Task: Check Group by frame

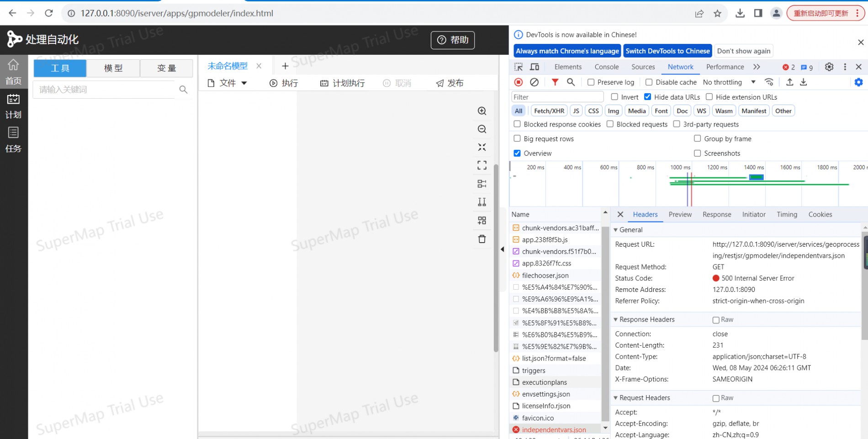Action: click(x=697, y=138)
